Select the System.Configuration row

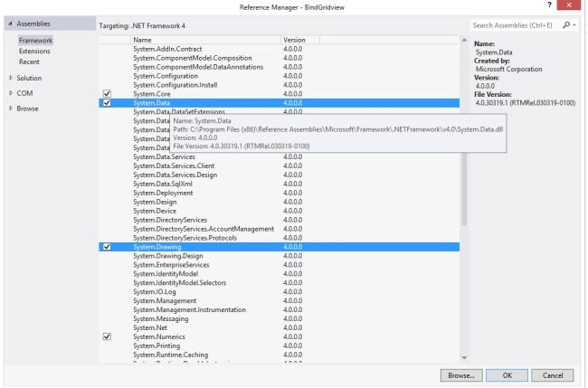click(x=279, y=76)
